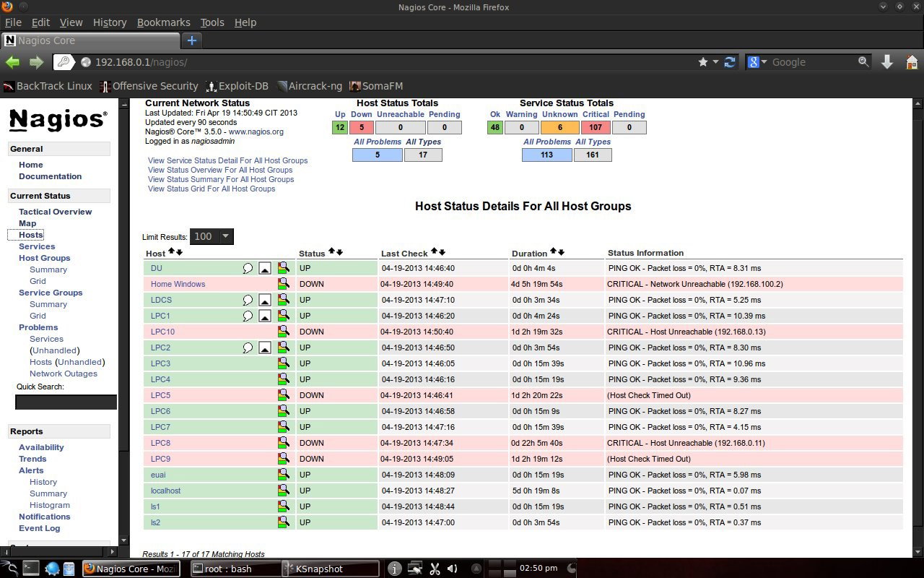View service details icon for LPC10
This screenshot has height=578, width=924.
click(x=283, y=332)
